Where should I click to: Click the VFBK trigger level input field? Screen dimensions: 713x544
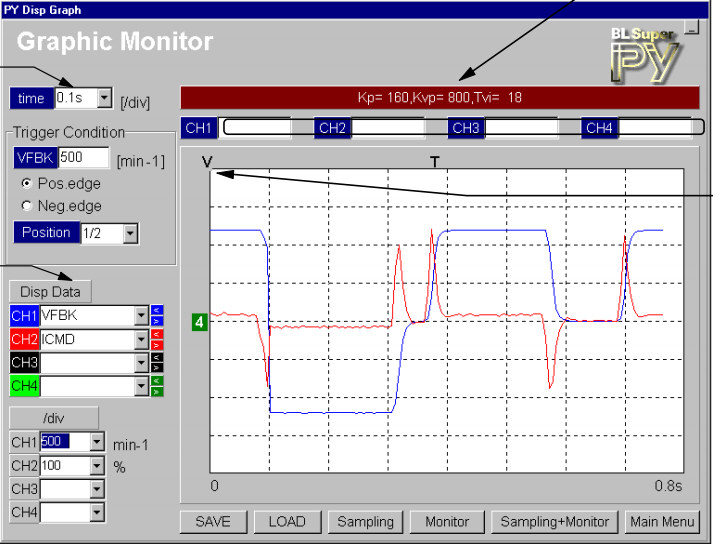pos(84,157)
